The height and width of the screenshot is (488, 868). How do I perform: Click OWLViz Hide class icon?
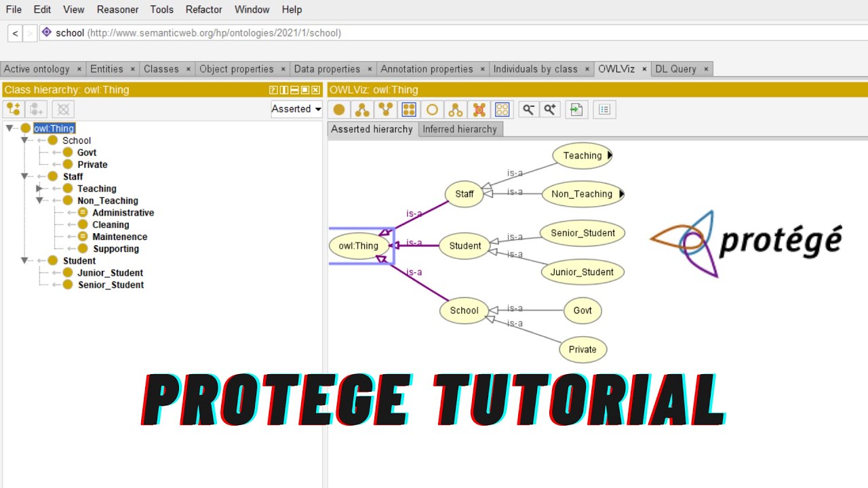432,109
